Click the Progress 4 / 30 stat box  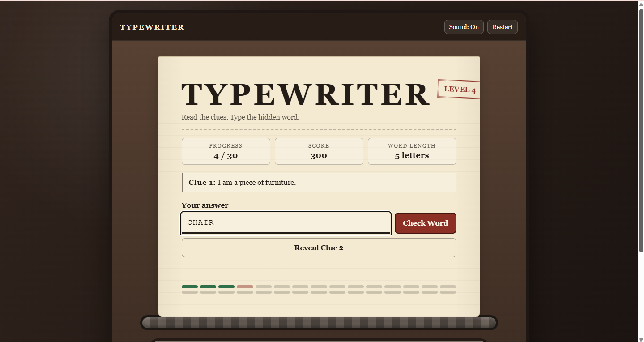pos(226,151)
